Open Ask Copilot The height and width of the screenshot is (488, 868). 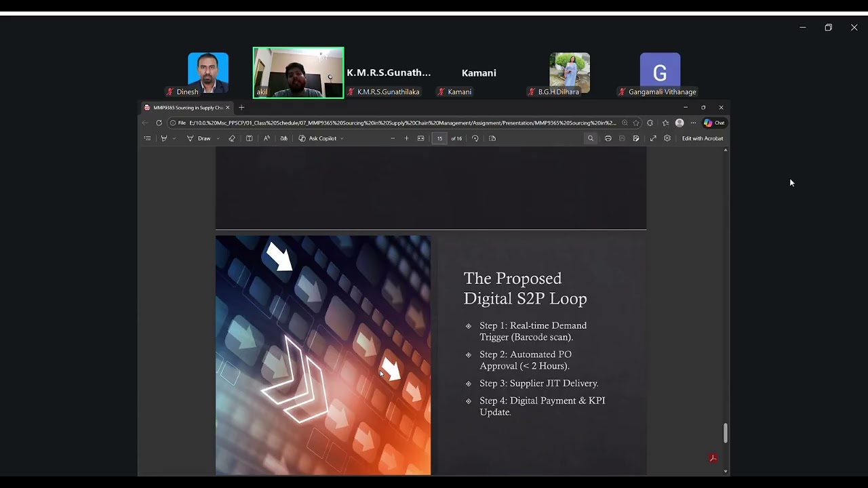pos(317,138)
